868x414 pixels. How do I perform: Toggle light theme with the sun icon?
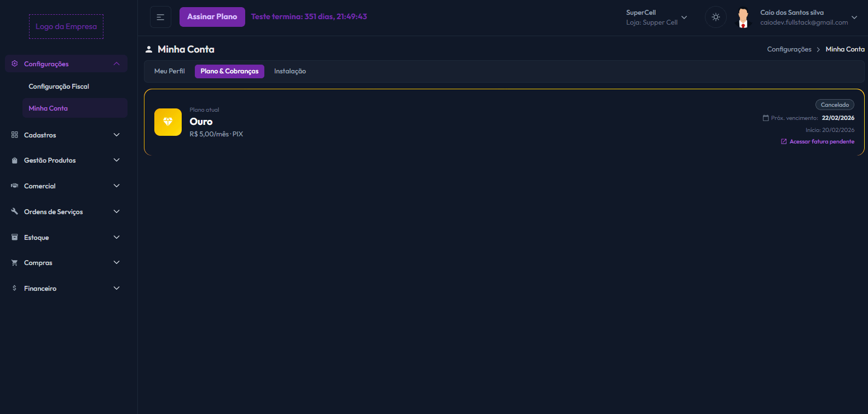pos(715,17)
